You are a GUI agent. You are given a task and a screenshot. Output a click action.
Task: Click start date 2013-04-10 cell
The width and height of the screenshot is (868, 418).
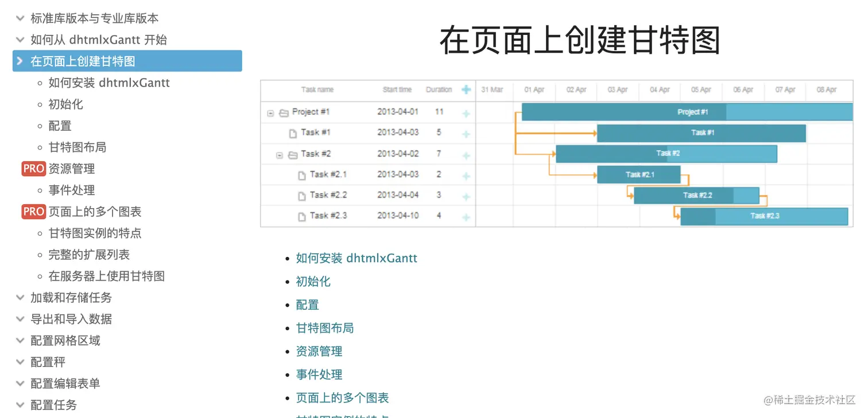coord(398,216)
